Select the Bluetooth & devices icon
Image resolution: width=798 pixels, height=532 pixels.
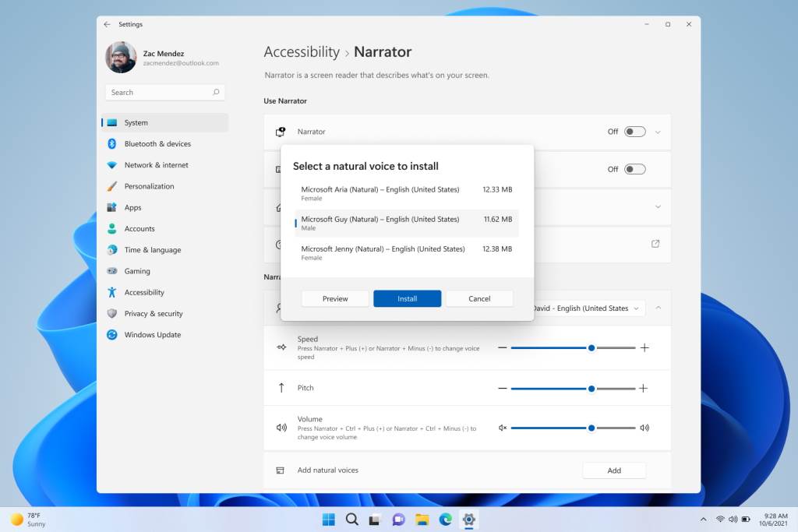(112, 143)
